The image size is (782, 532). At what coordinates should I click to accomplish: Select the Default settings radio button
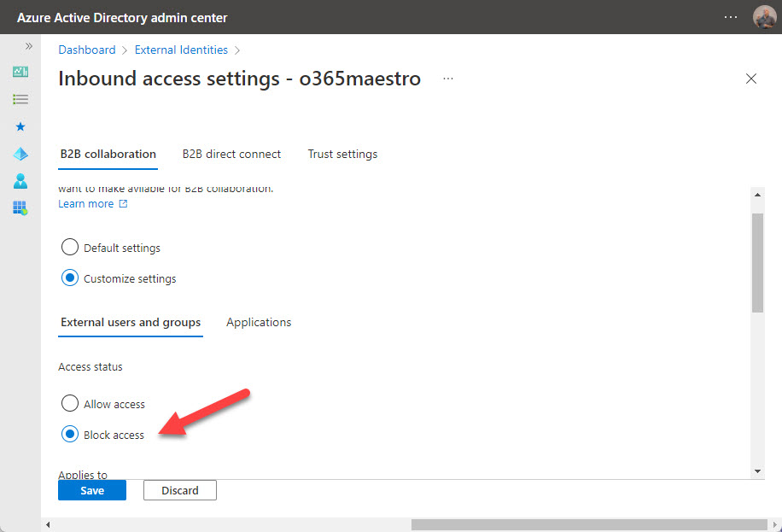tap(70, 247)
